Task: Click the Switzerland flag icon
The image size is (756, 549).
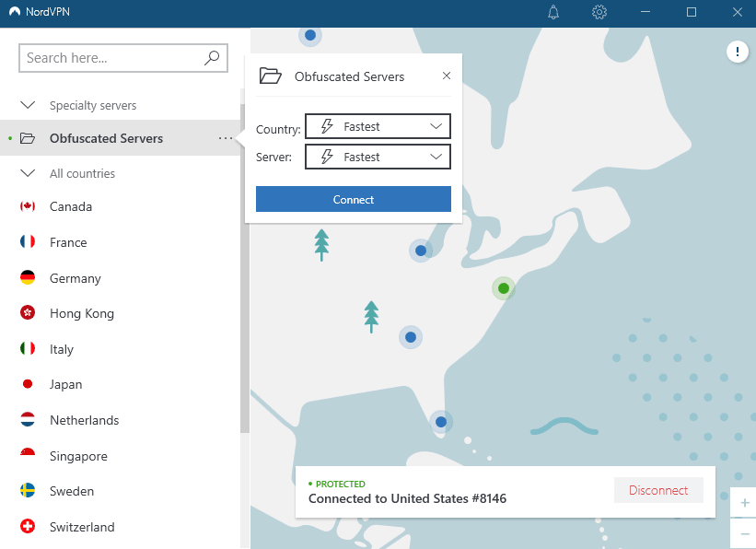Action: (x=28, y=526)
